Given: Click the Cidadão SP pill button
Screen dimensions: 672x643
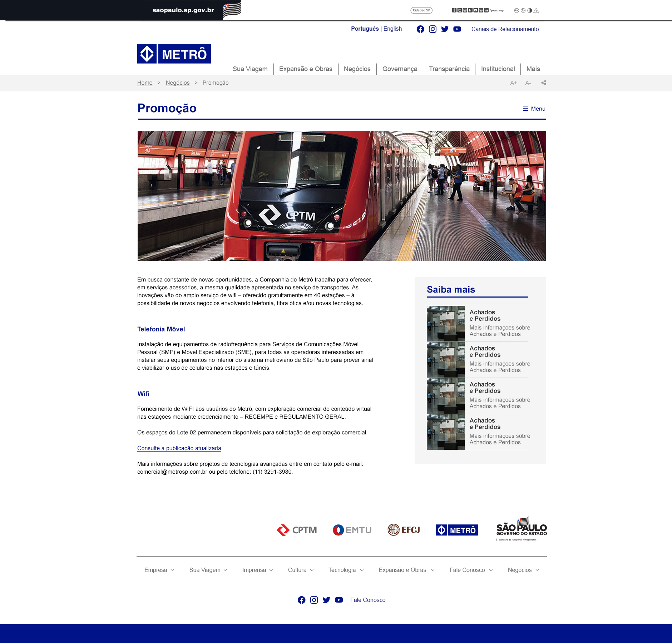Looking at the screenshot, I should (421, 10).
